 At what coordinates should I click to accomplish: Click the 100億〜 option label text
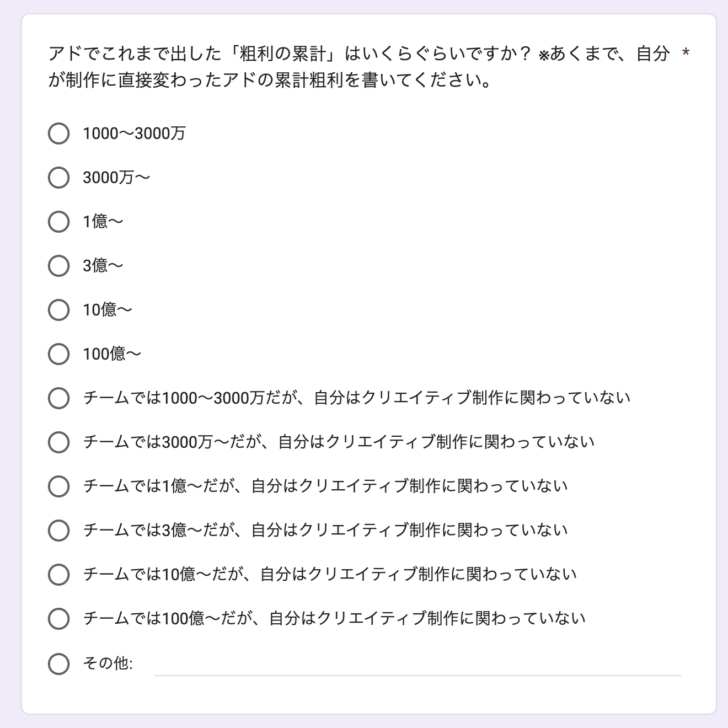tap(112, 354)
